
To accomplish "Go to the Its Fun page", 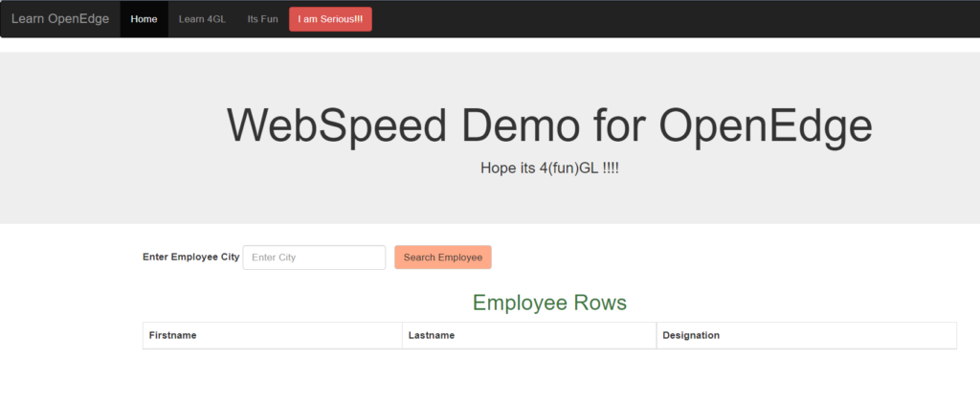I will pos(262,19).
